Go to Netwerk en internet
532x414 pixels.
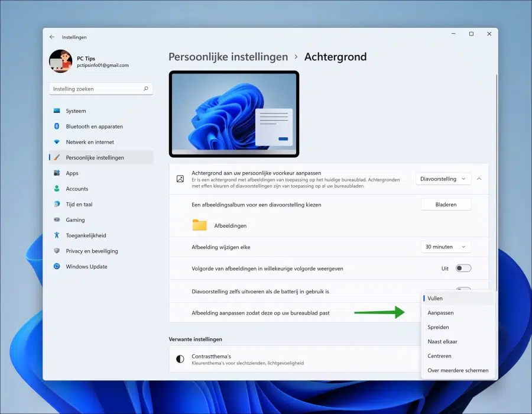click(101, 142)
